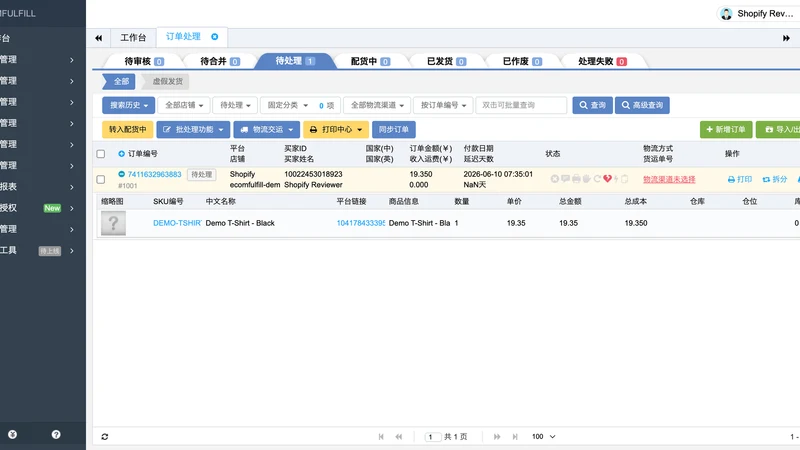Tick the checkbox for order 7411632963883

tap(101, 179)
